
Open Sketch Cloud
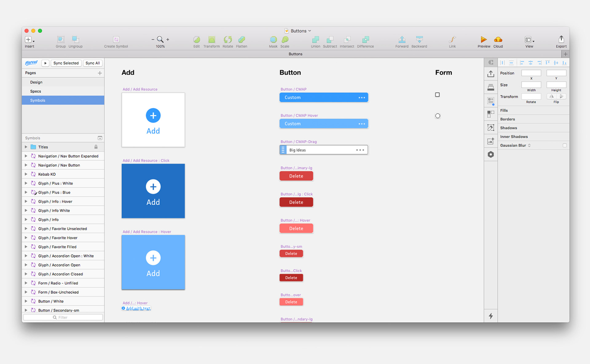(498, 39)
